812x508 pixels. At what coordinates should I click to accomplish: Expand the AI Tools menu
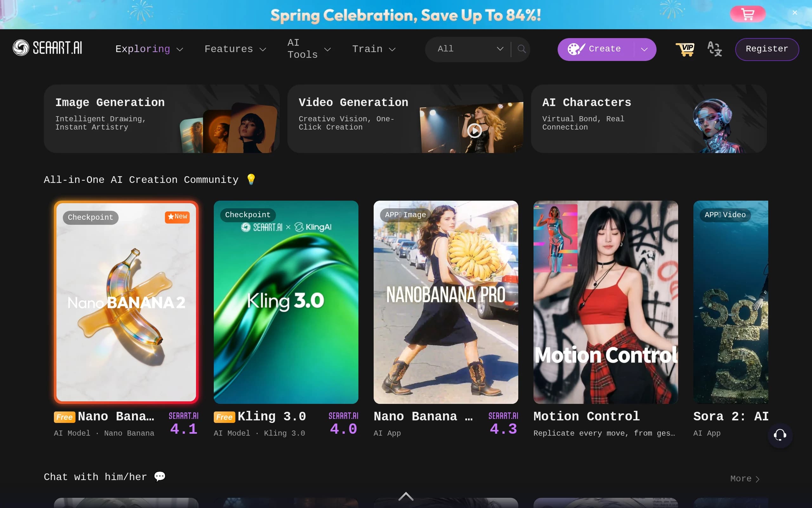click(x=309, y=49)
